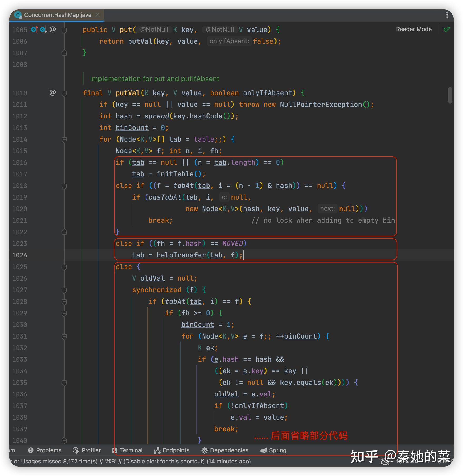
Task: Open the Dependencies tool window
Action: coord(225,450)
